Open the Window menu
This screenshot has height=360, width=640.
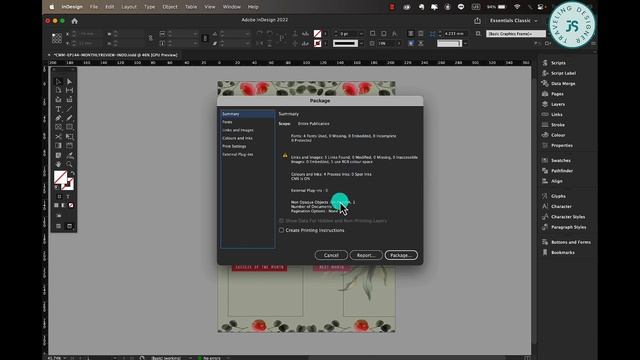tap(231, 7)
